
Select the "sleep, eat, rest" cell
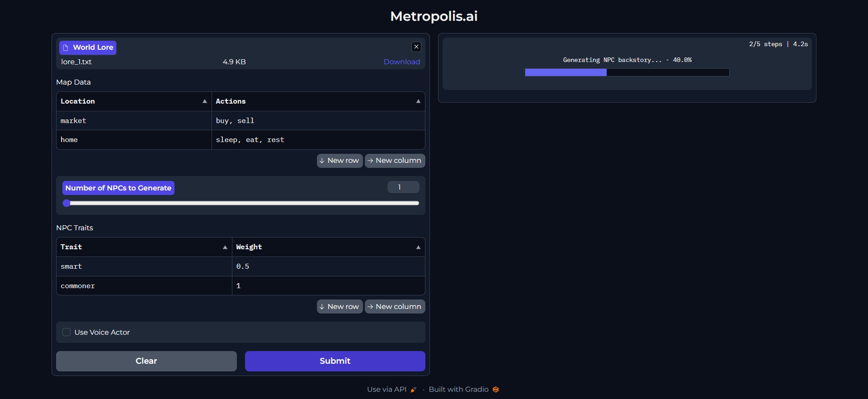[318, 140]
